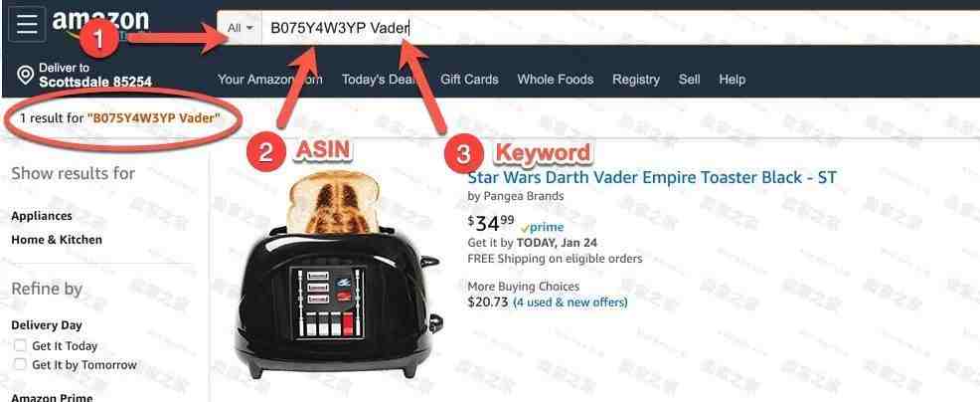Filter results by Appliances category

click(x=42, y=216)
